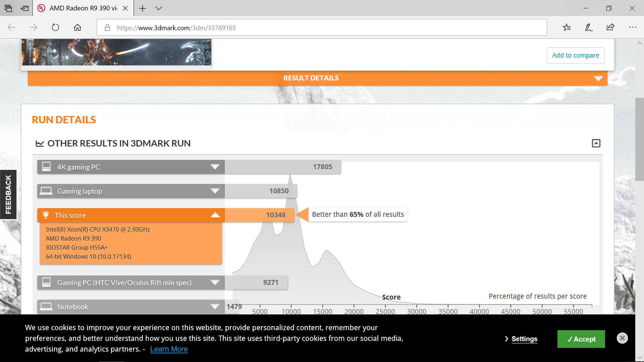Click the add notes pen icon

[x=589, y=27]
